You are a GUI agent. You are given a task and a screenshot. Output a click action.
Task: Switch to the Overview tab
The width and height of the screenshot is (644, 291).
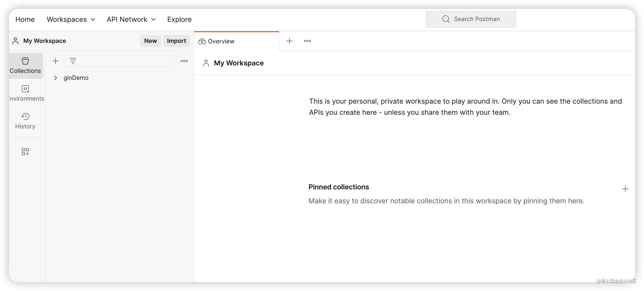coord(236,41)
